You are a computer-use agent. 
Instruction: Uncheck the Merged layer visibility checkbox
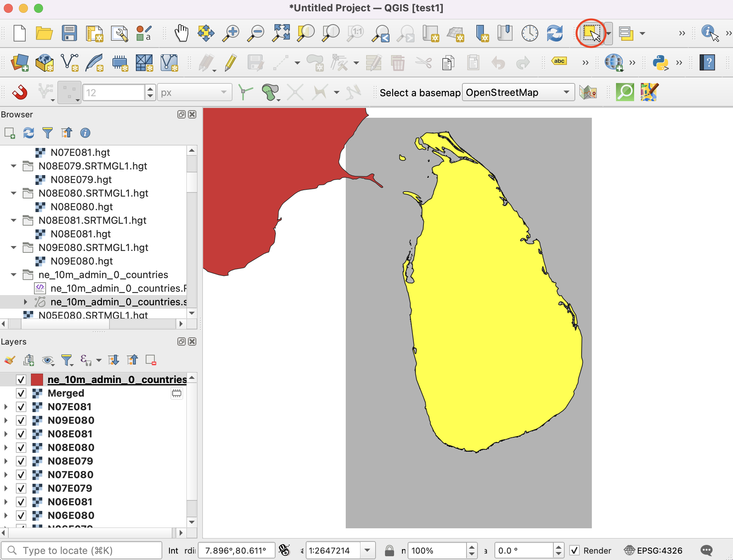(21, 393)
